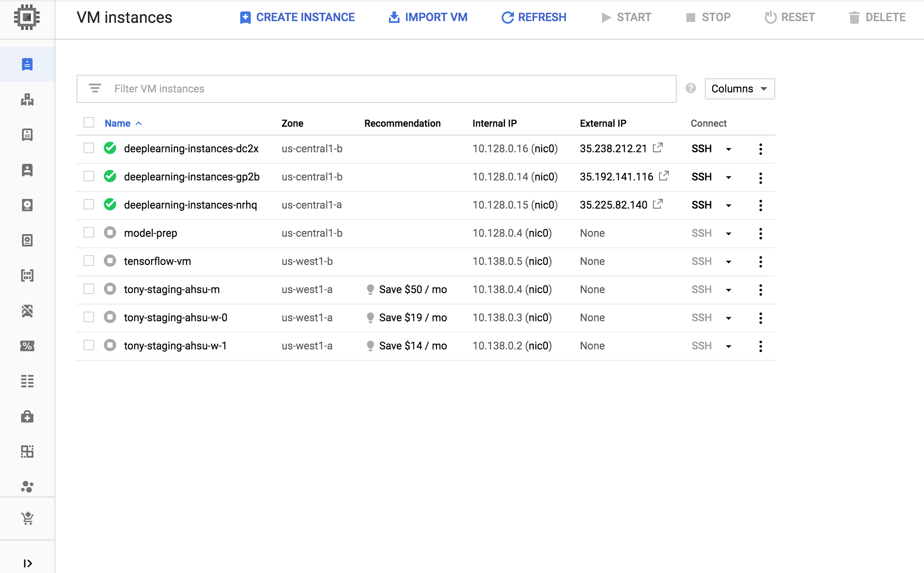Expand the three-dot menu for tensorflow-vm
The width and height of the screenshot is (924, 573).
pyautogui.click(x=761, y=261)
